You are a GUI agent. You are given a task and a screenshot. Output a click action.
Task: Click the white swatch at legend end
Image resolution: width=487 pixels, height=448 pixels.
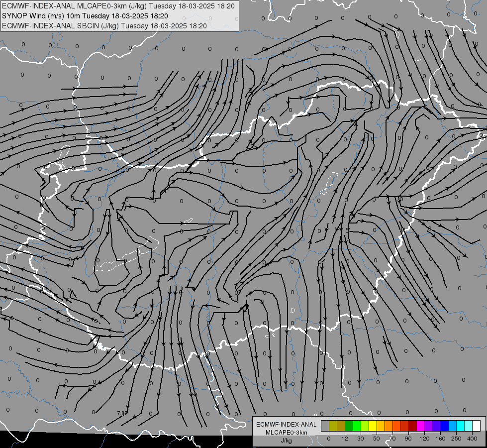tap(476, 426)
